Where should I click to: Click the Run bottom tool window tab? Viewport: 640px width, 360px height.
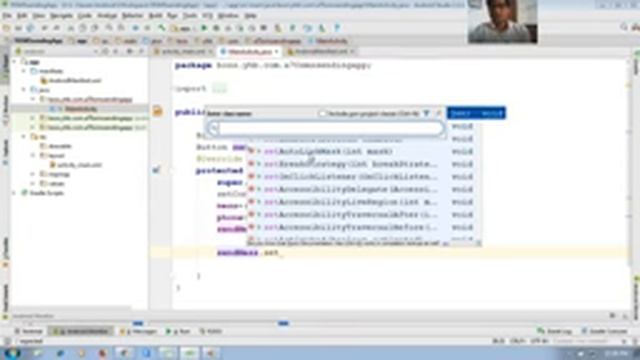click(178, 331)
